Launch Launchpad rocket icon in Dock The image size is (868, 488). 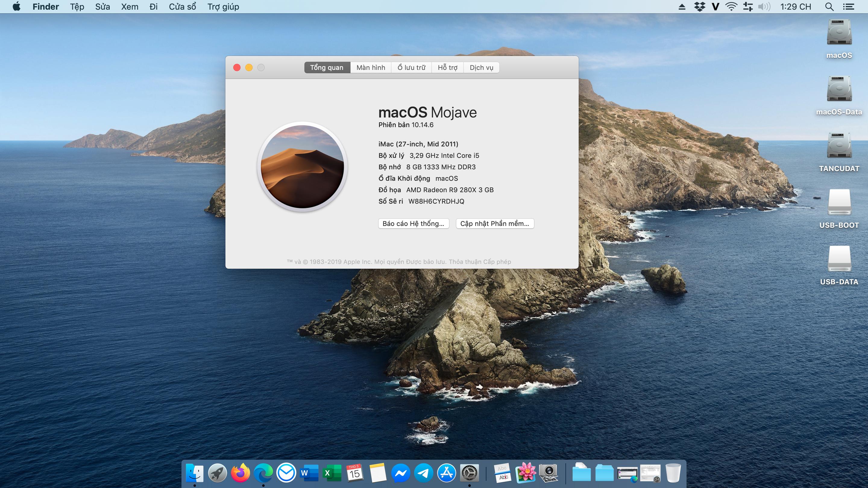click(217, 473)
